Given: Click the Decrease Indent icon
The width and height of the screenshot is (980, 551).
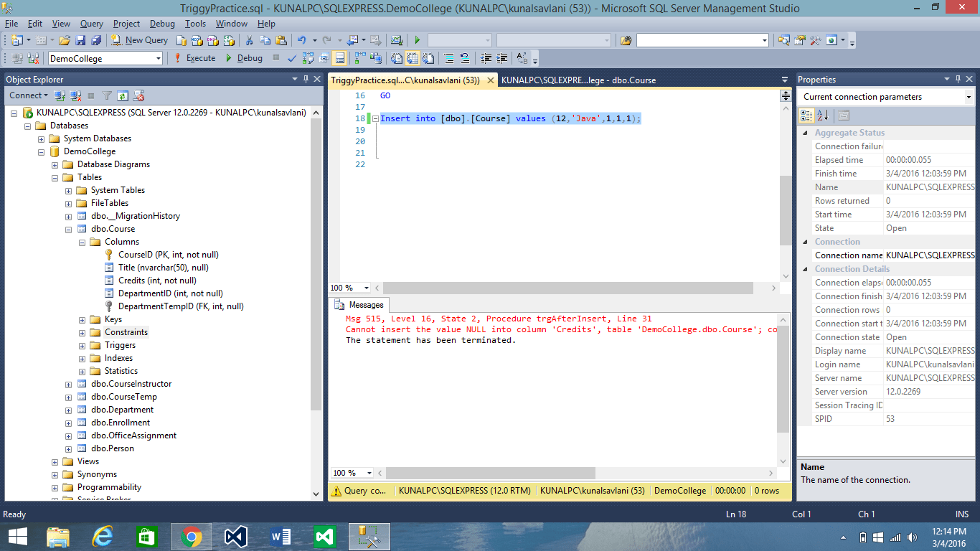Looking at the screenshot, I should 486,58.
